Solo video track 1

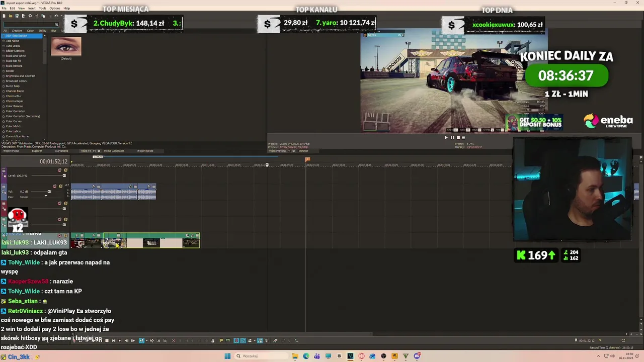[x=65, y=170]
